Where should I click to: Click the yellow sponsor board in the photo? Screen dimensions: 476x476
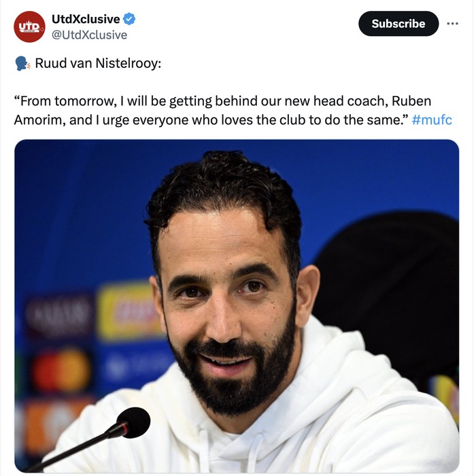coord(129,311)
